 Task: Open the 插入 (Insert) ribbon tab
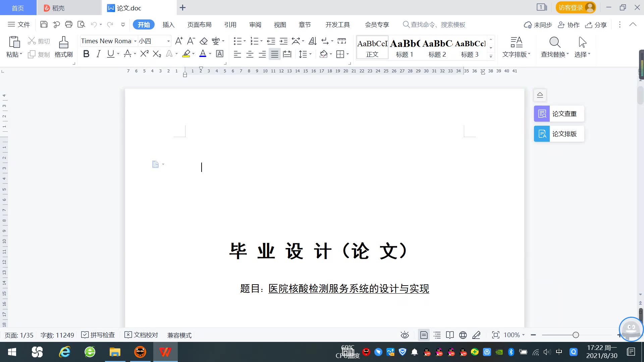coord(168,24)
